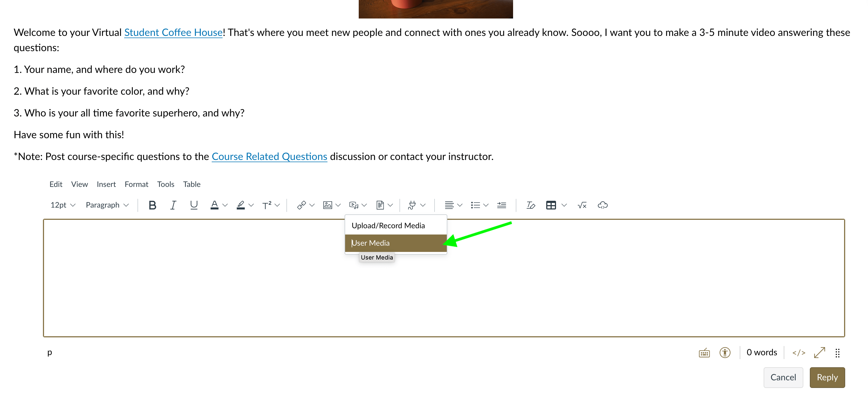Underline the selected text

[x=194, y=205]
